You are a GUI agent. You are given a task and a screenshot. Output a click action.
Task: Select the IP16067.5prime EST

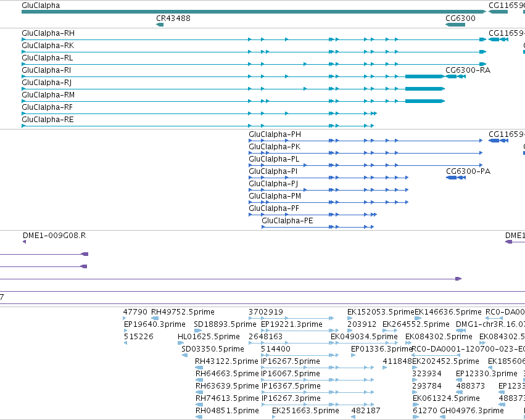pos(291,374)
